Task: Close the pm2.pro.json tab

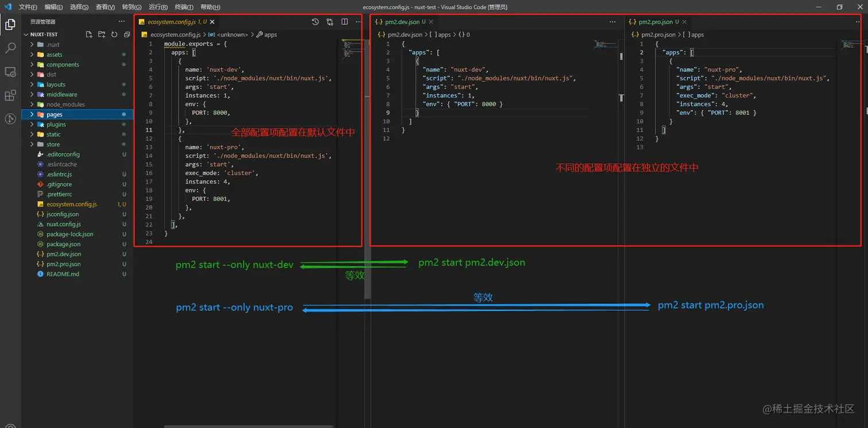Action: pos(685,22)
